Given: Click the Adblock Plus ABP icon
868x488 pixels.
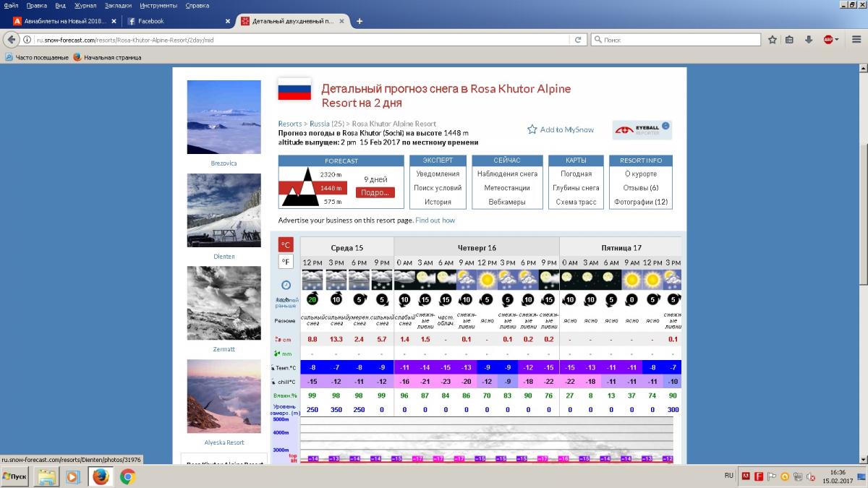Looking at the screenshot, I should (828, 40).
